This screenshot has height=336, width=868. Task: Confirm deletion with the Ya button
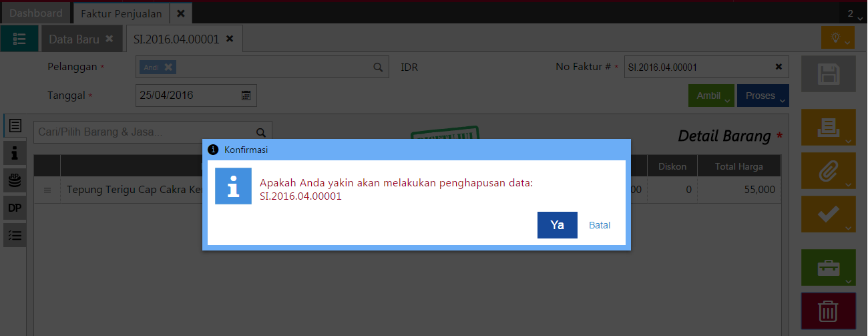click(557, 225)
